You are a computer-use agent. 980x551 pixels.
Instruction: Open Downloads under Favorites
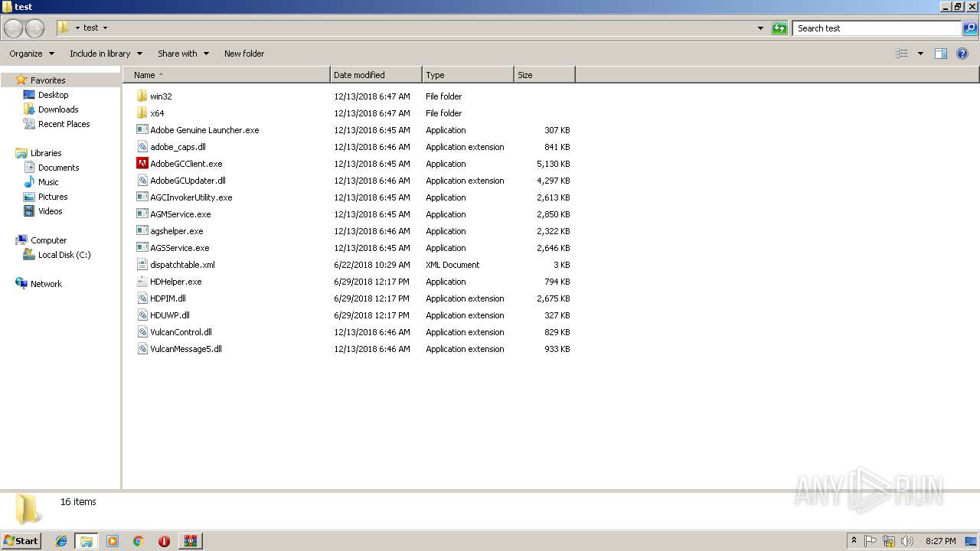point(58,109)
